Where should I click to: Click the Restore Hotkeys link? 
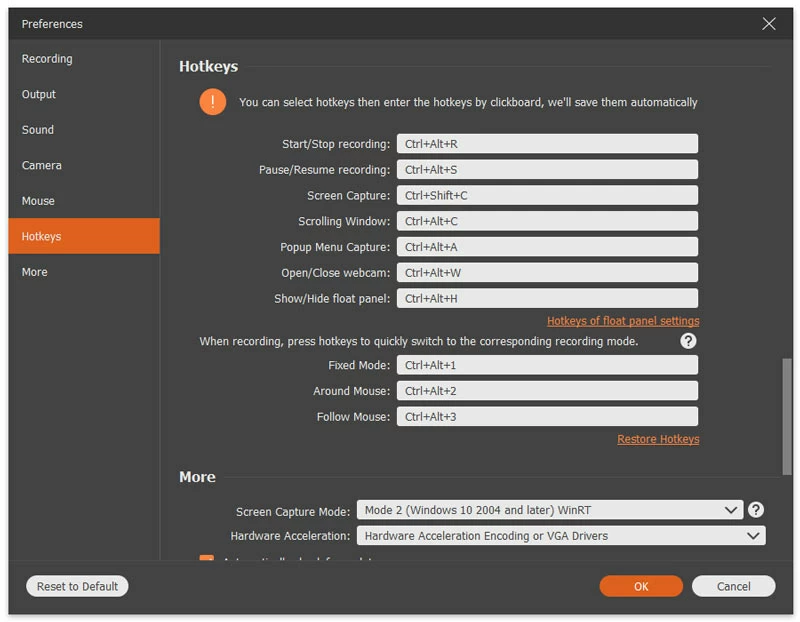657,440
